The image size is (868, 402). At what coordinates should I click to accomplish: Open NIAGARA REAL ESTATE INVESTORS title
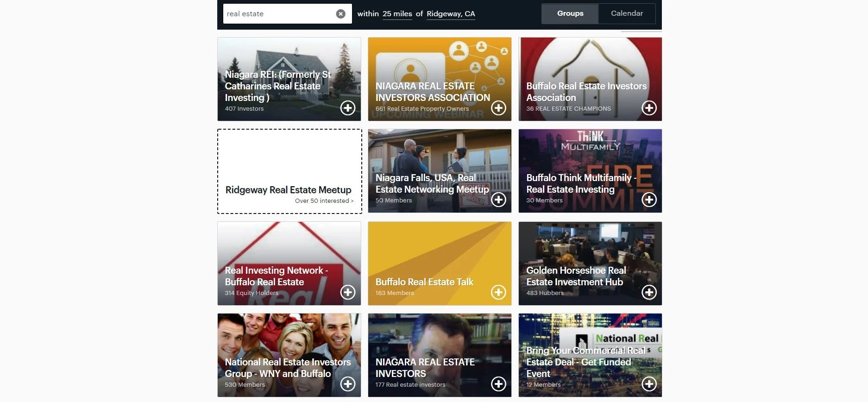pos(425,368)
